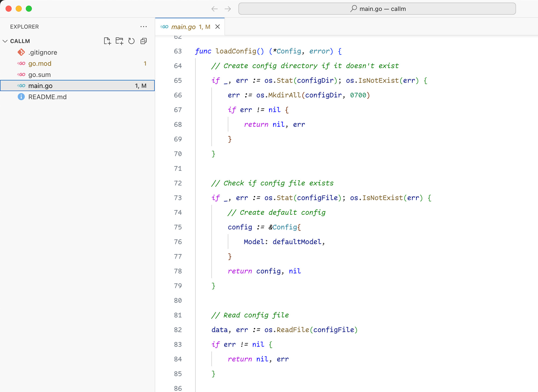Viewport: 538px width, 392px height.
Task: Select main.go in the file tree
Action: tap(77, 86)
